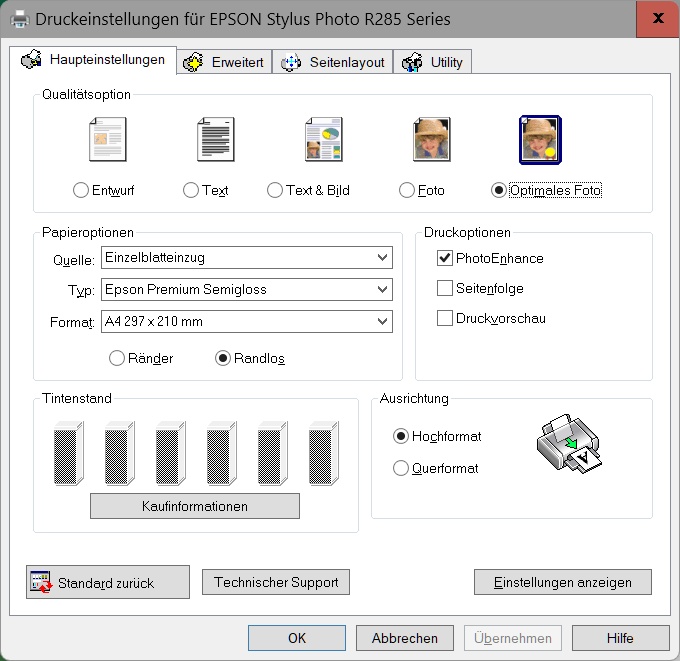
Task: Enable the Seitenfolge checkbox
Action: pyautogui.click(x=445, y=288)
